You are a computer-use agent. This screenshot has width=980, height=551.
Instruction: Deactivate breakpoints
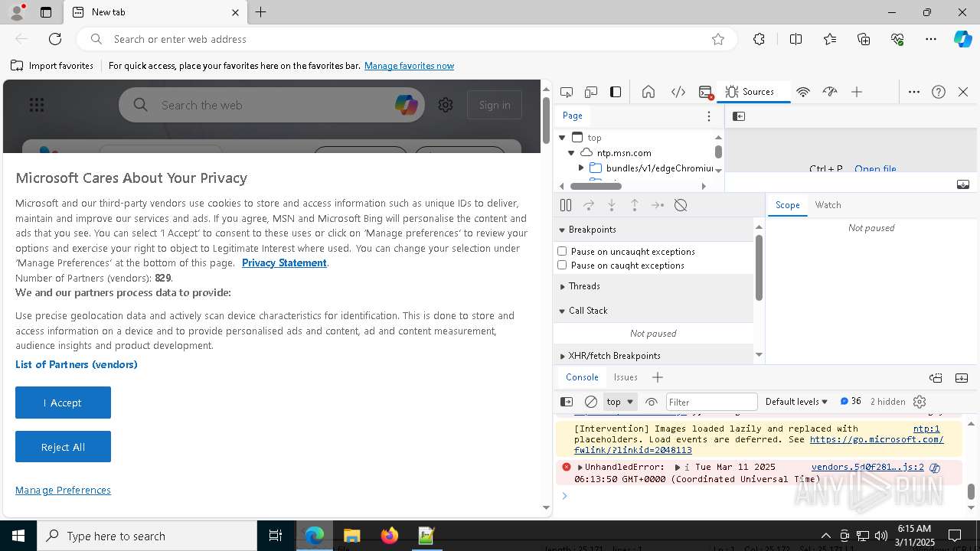(681, 205)
